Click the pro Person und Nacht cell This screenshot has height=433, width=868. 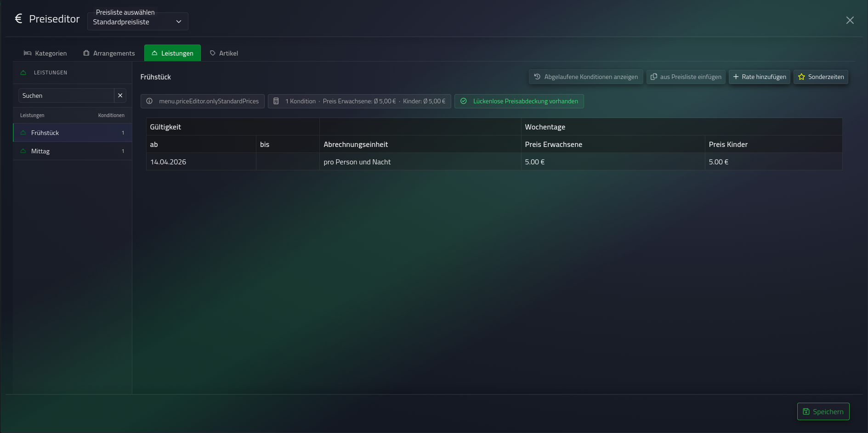420,162
